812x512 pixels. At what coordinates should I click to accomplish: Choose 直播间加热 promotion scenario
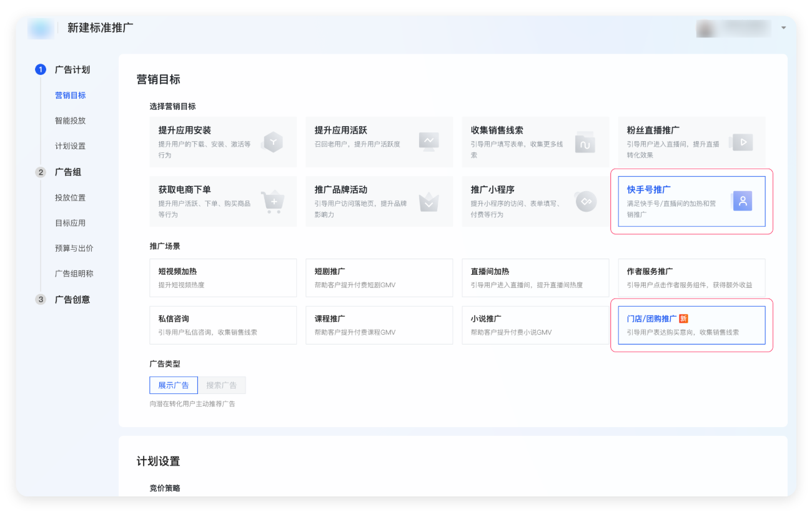535,278
